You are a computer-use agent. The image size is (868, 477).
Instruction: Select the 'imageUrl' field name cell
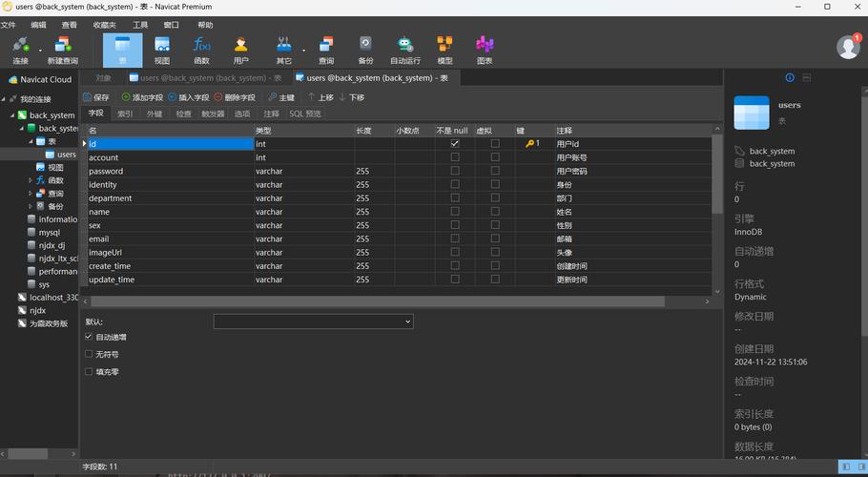tap(170, 253)
